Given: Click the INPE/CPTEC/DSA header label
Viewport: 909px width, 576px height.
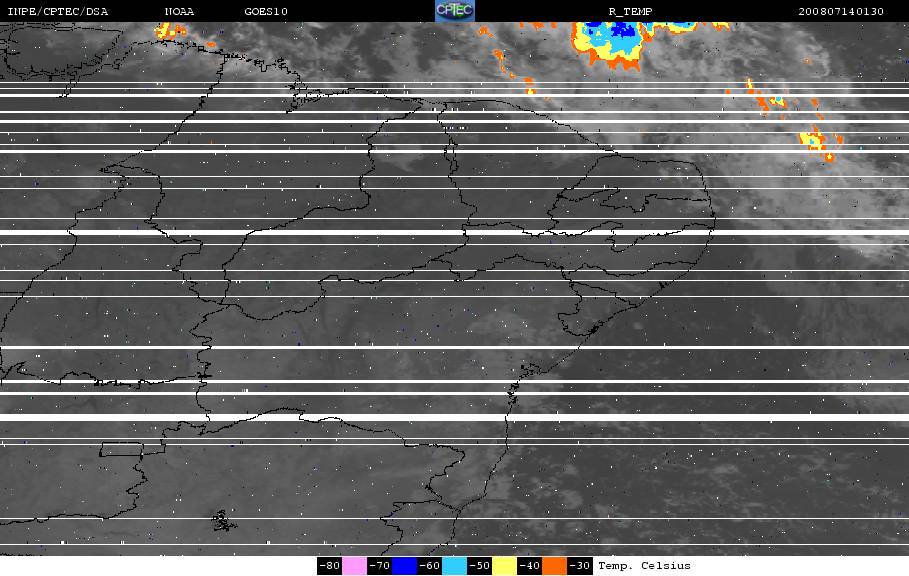Looking at the screenshot, I should [x=57, y=12].
